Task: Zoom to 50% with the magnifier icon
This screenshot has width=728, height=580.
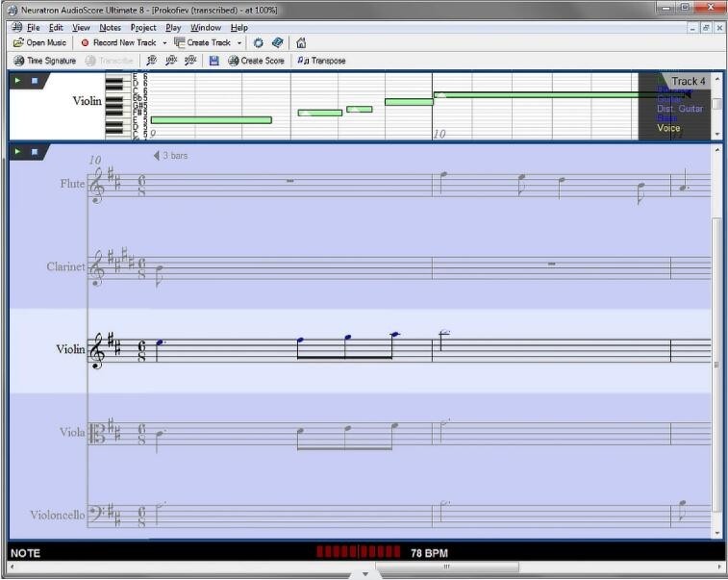Action: click(151, 61)
